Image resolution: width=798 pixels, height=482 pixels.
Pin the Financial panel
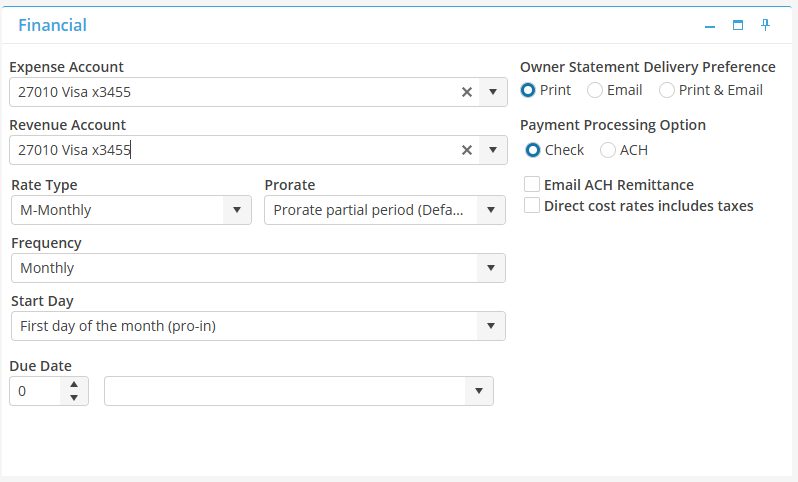(765, 26)
